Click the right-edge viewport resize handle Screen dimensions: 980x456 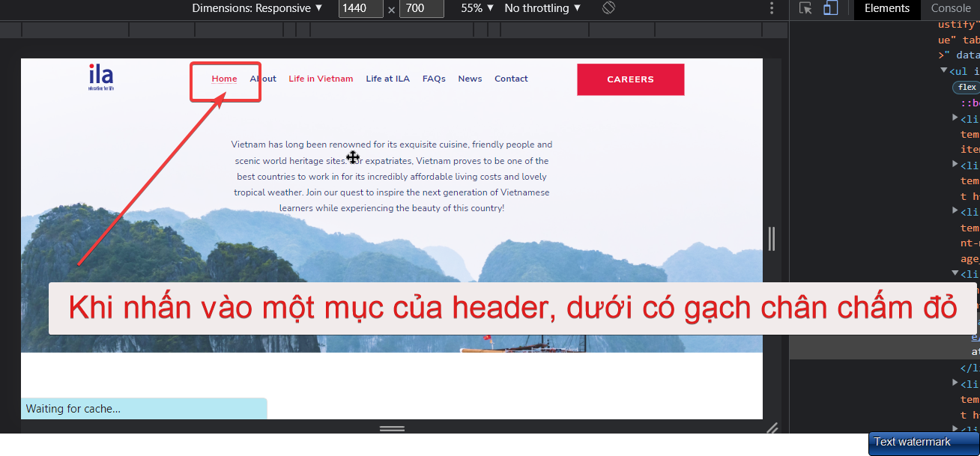click(x=772, y=239)
